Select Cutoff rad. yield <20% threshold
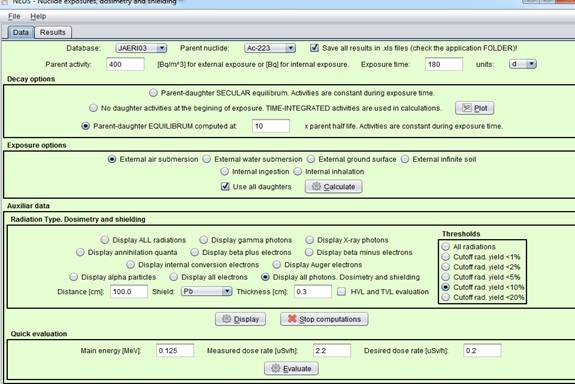Viewport: 575px width, 384px height. (x=446, y=297)
